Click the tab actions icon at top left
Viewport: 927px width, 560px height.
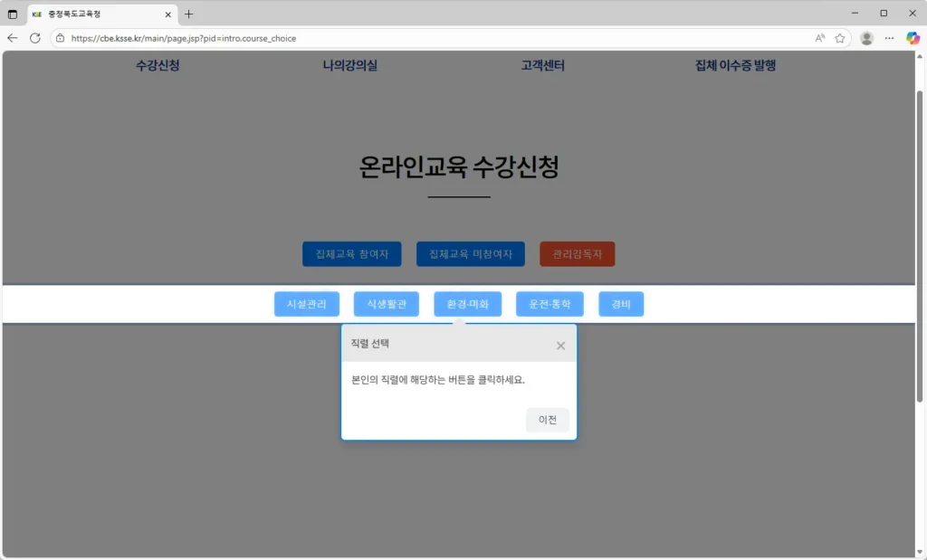tap(12, 14)
